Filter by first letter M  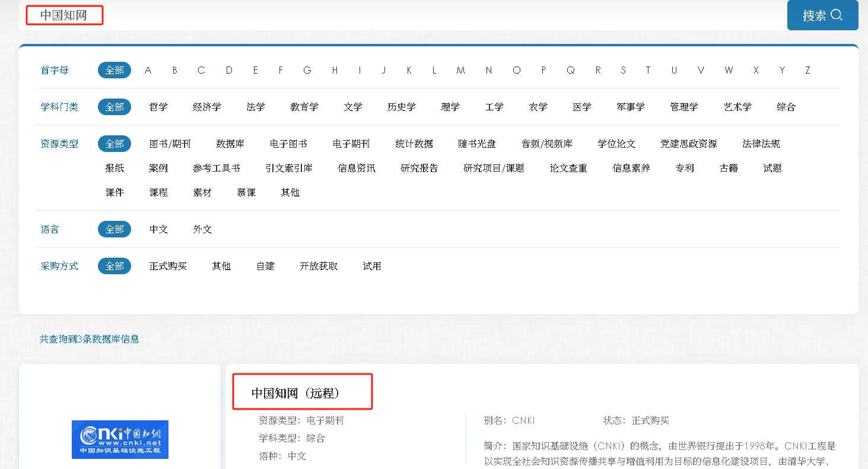[x=460, y=70]
